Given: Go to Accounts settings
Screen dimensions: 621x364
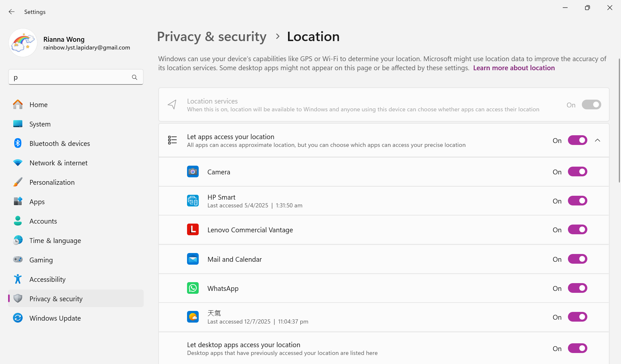Looking at the screenshot, I should (76, 221).
